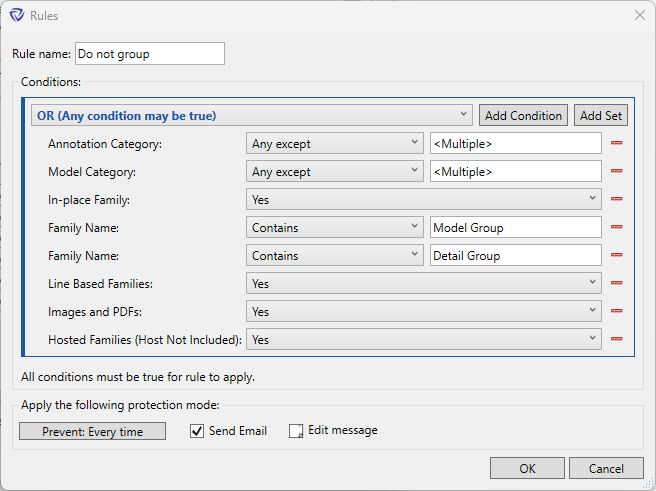Click the 'Annotation Category:' label
The width and height of the screenshot is (656, 491).
pos(105,144)
